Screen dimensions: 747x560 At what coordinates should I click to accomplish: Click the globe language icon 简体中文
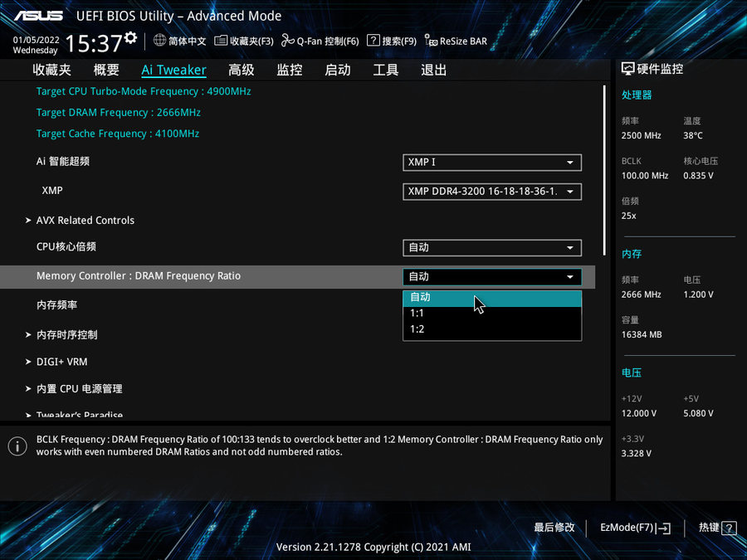pyautogui.click(x=160, y=41)
